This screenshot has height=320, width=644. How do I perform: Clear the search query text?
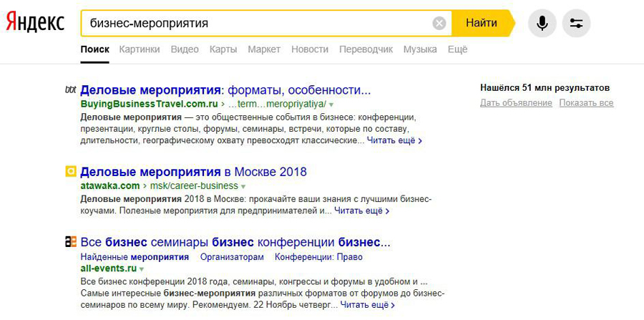coord(439,24)
